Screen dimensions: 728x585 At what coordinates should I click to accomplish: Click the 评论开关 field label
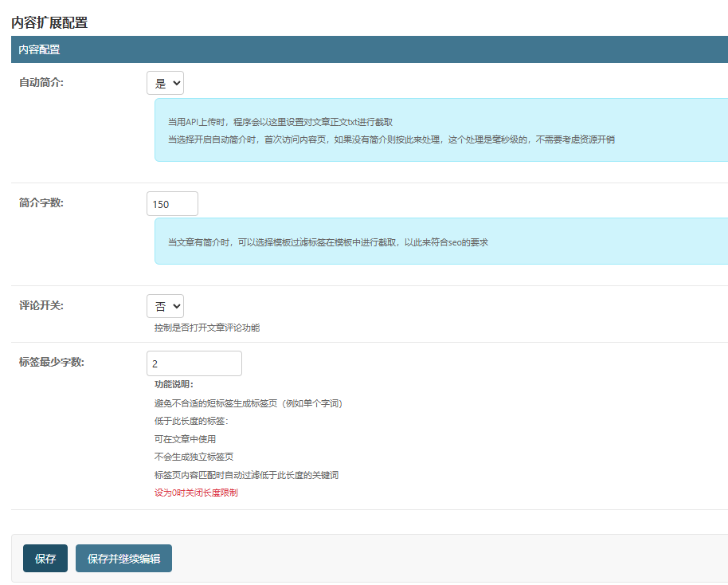coord(41,305)
